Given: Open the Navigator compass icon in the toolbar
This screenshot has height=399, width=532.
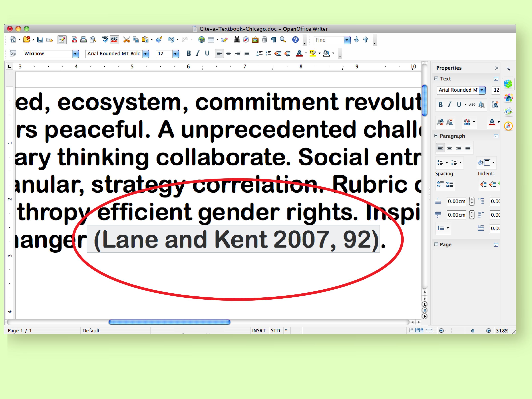Looking at the screenshot, I should [246, 40].
